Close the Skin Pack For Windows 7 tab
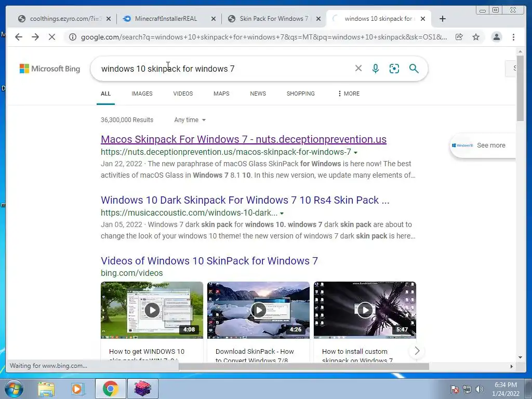532x399 pixels. pyautogui.click(x=318, y=19)
